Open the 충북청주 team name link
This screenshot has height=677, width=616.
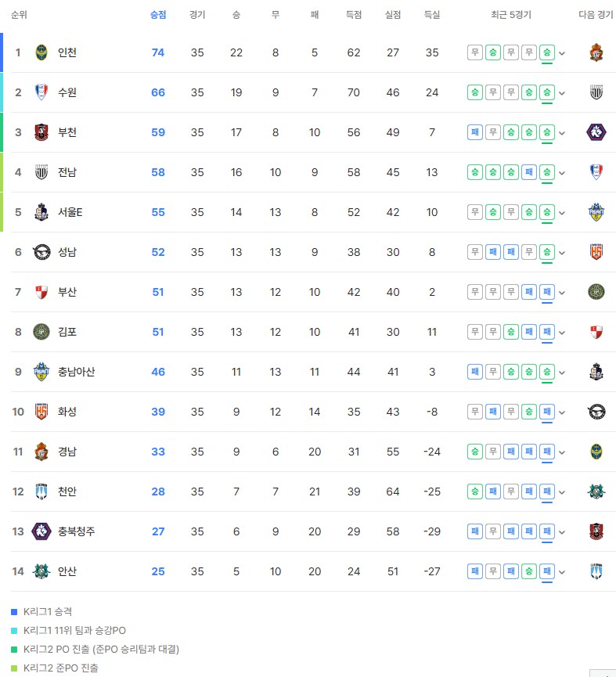click(x=77, y=531)
